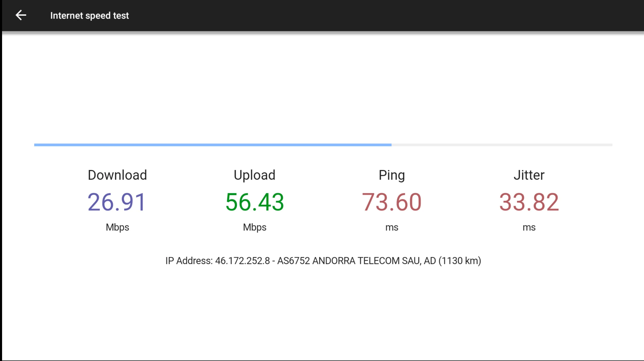644x361 pixels.
Task: Click the 33.82 jitter value
Action: [529, 202]
